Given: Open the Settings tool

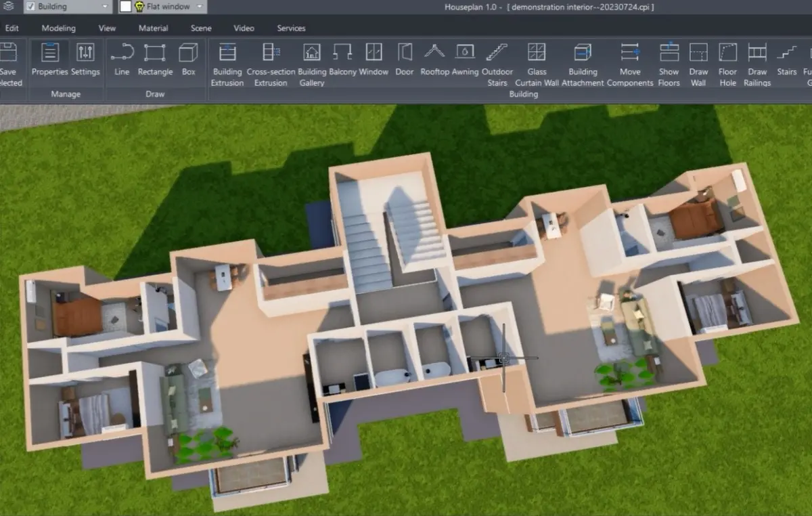Looking at the screenshot, I should point(86,60).
